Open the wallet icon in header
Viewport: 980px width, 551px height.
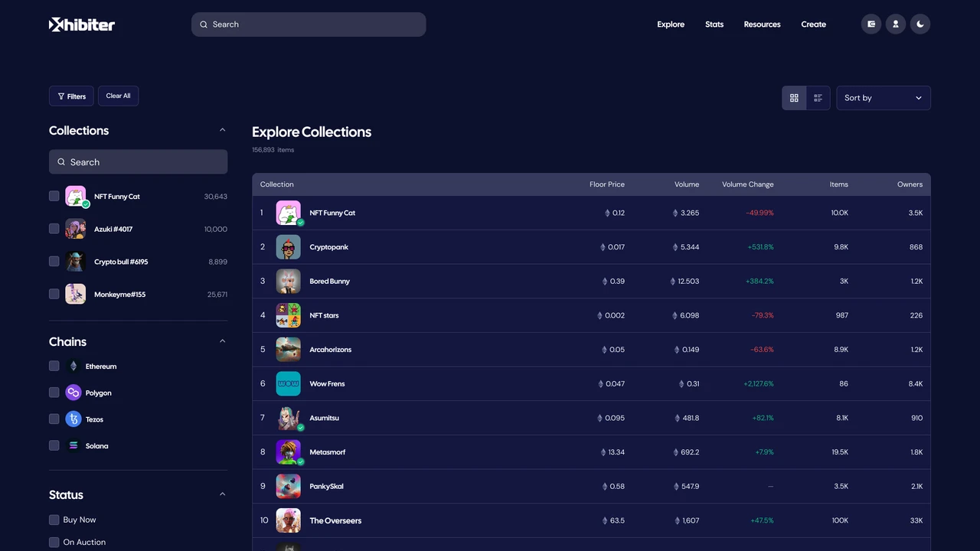[871, 24]
